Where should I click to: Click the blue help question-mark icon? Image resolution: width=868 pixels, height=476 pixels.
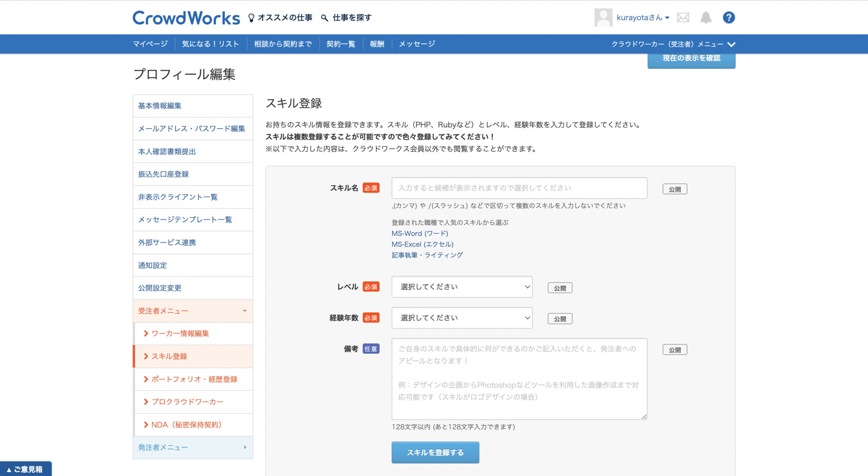click(x=729, y=18)
